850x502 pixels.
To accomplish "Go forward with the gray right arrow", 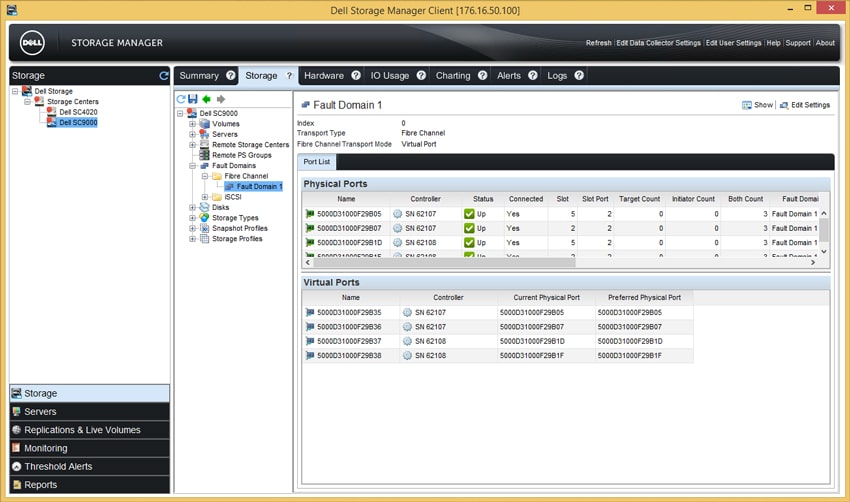I will [221, 99].
